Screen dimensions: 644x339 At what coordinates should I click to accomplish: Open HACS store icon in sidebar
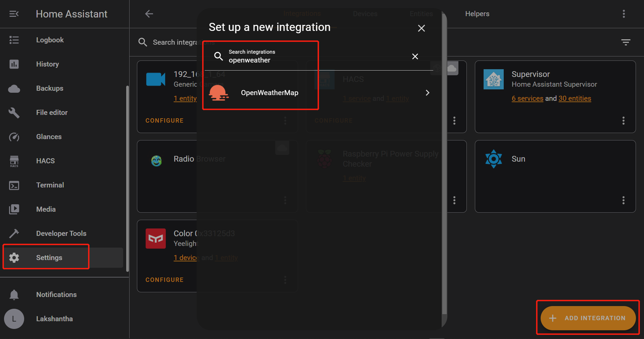click(14, 161)
